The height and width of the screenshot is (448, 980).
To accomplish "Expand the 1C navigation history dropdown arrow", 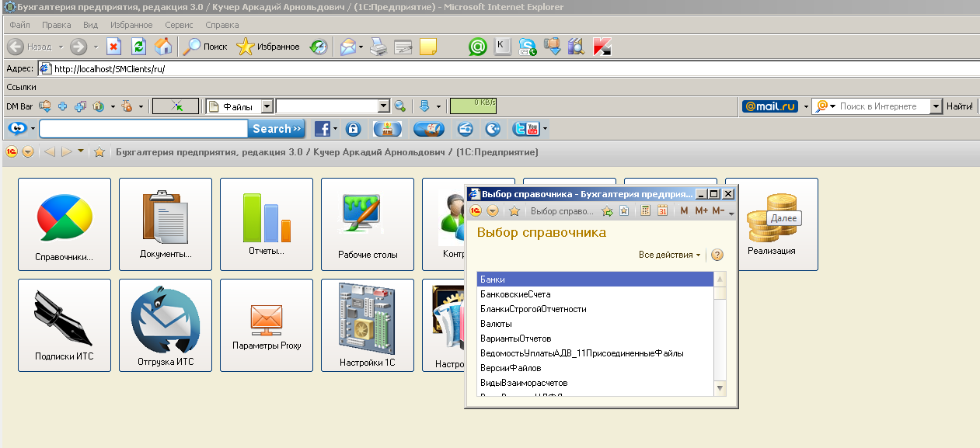I will (x=81, y=152).
